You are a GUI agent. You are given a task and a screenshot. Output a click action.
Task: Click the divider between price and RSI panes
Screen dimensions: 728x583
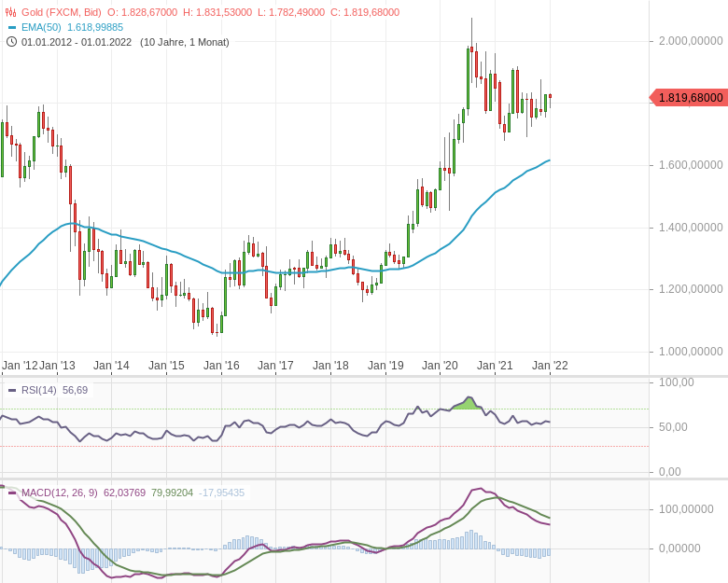364,377
